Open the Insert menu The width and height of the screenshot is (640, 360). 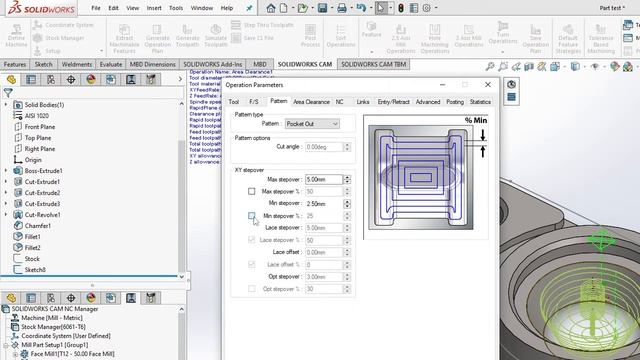(x=154, y=8)
